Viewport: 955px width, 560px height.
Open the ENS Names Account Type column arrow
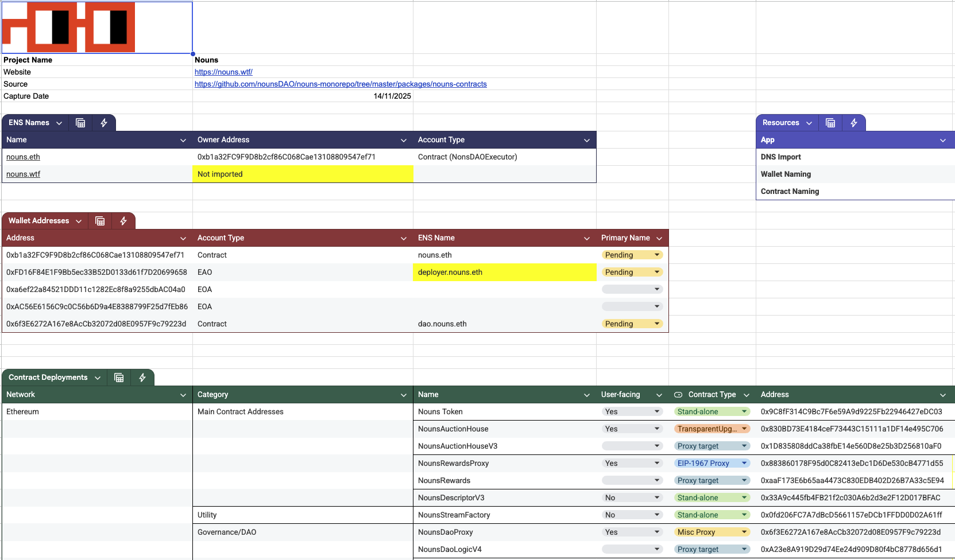point(587,140)
